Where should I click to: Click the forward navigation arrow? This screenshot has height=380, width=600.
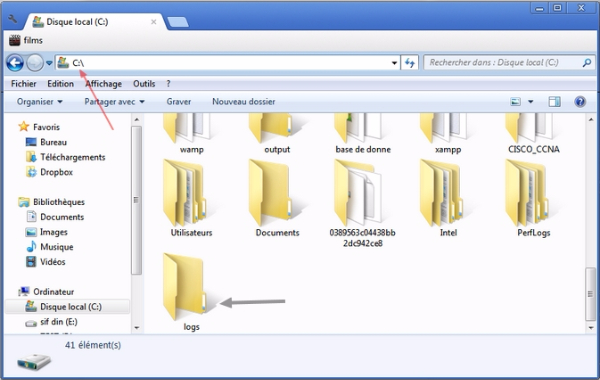(35, 63)
